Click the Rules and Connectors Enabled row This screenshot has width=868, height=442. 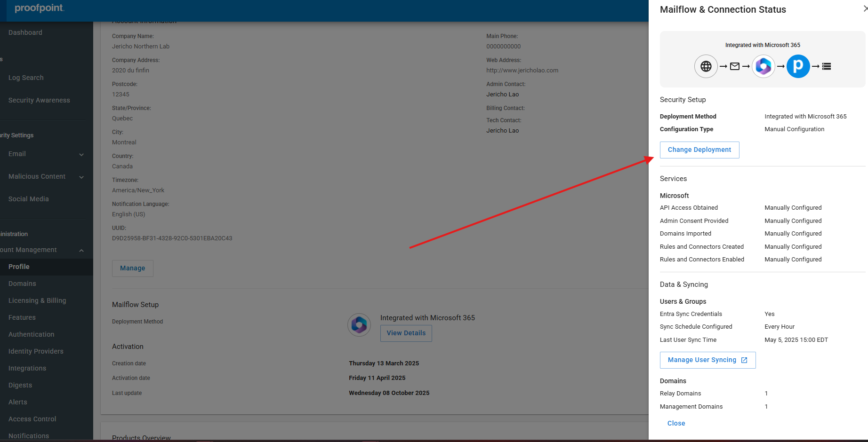[x=741, y=260]
